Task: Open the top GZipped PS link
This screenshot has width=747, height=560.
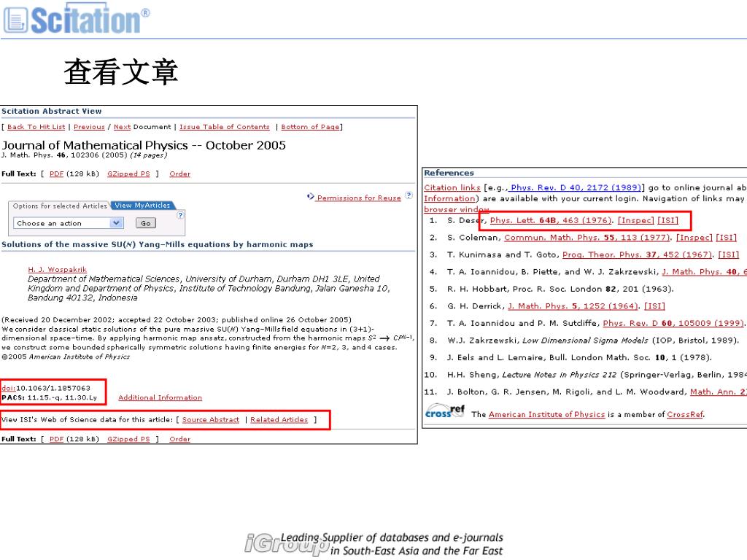Action: (x=128, y=174)
